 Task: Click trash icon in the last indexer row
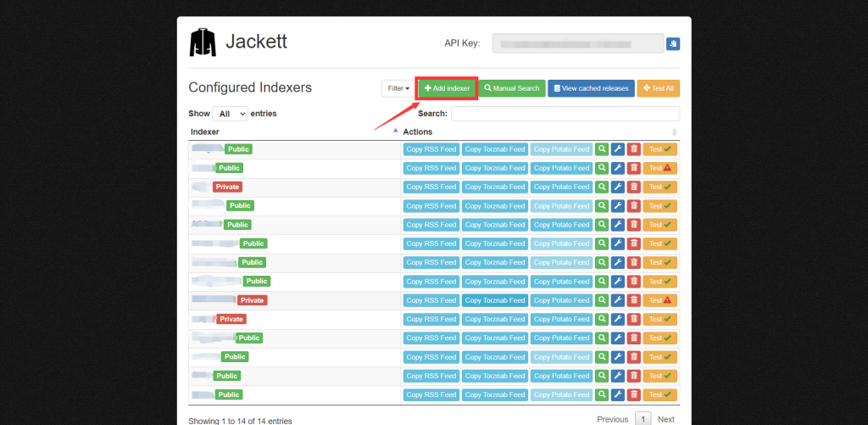coord(633,394)
